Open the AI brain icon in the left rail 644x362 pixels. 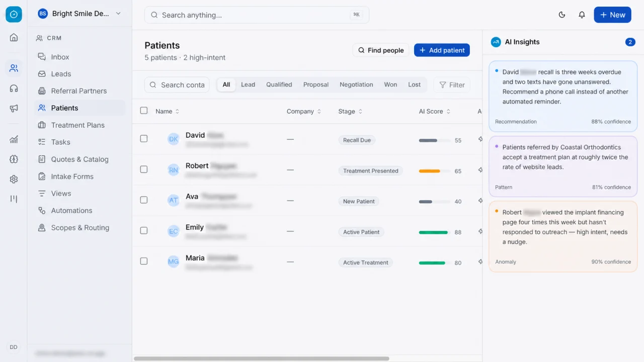pos(14,159)
